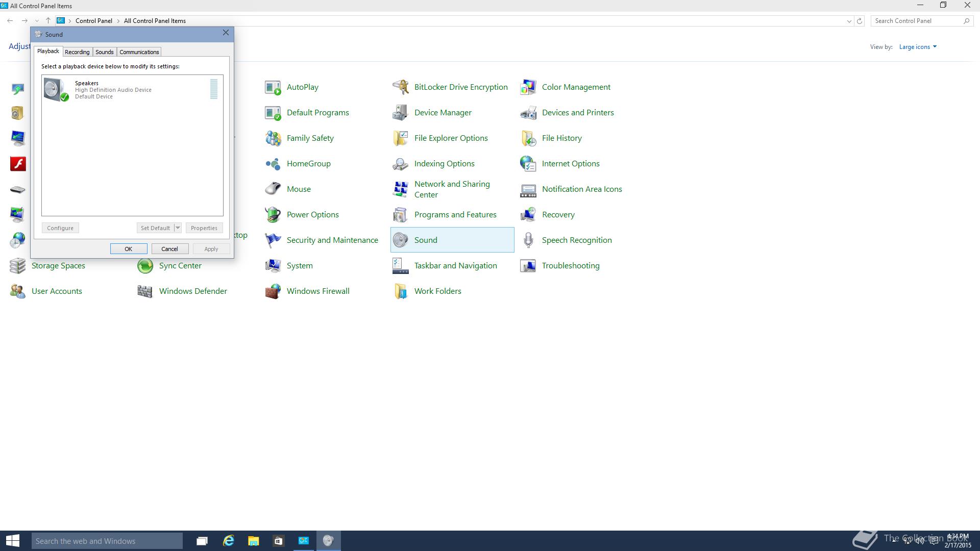
Task: Click inside Search Control Panel field
Action: point(917,21)
